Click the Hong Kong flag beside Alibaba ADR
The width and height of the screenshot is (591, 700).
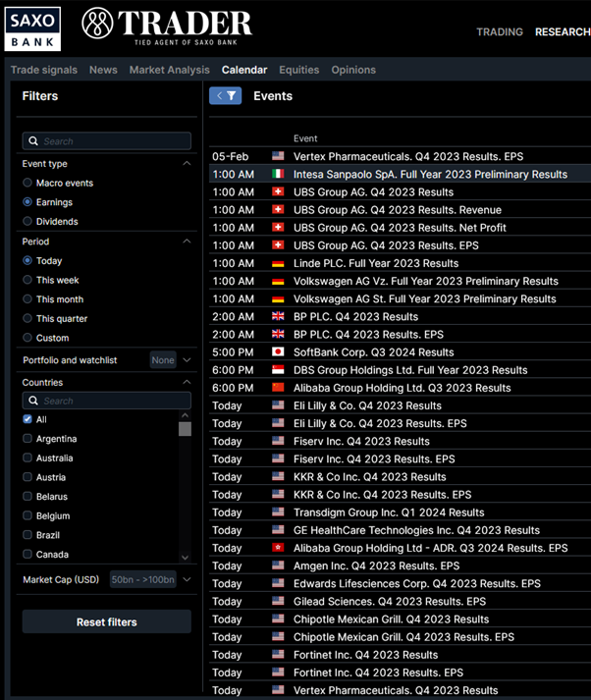(278, 548)
